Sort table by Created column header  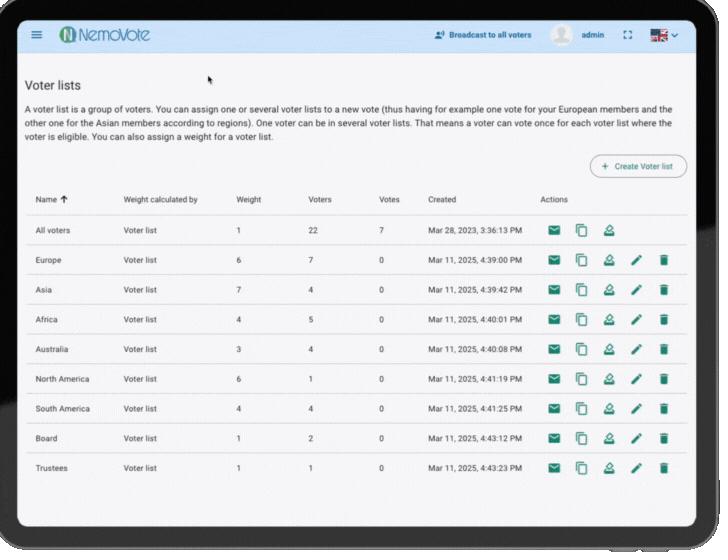442,200
